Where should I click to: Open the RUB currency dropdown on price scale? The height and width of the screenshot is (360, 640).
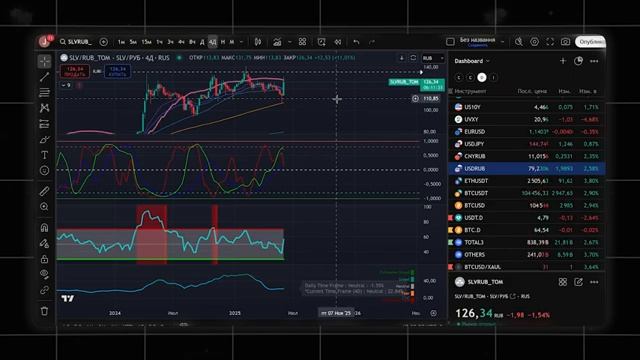click(x=433, y=58)
